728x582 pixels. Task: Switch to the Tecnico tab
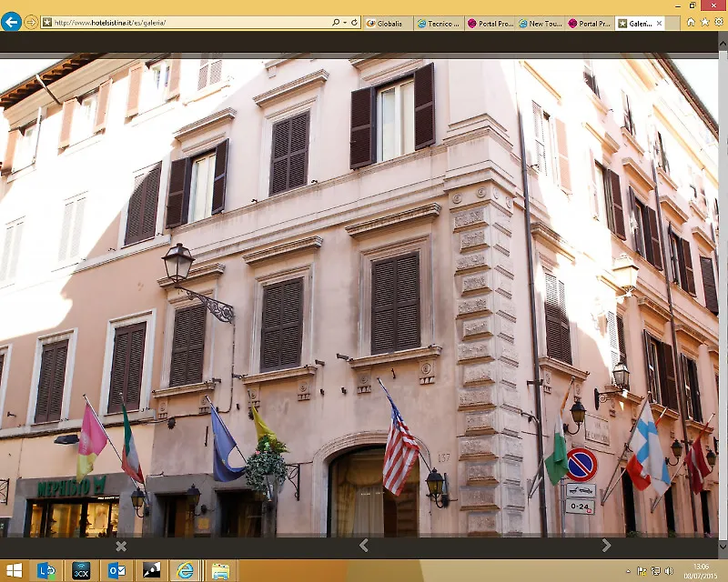439,24
